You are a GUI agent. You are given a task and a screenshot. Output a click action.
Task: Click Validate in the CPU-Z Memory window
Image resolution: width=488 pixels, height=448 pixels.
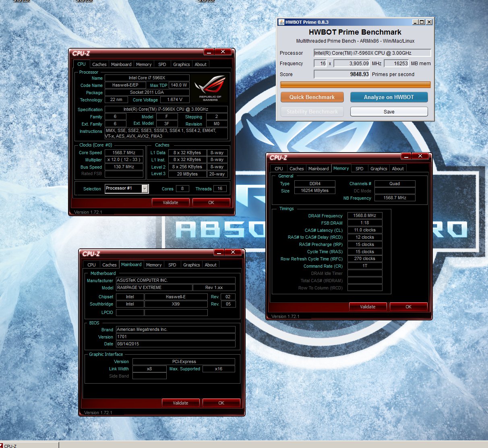[368, 307]
